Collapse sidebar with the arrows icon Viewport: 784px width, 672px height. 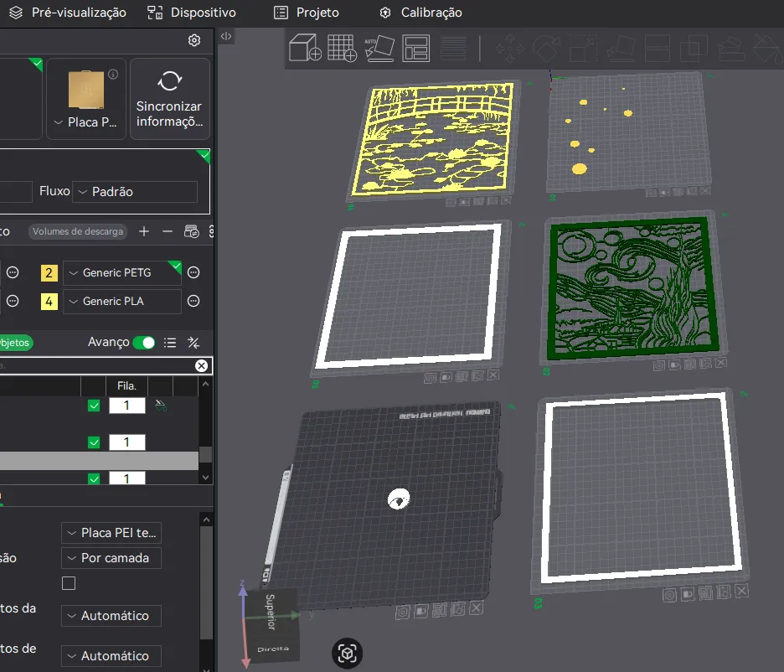pos(226,36)
